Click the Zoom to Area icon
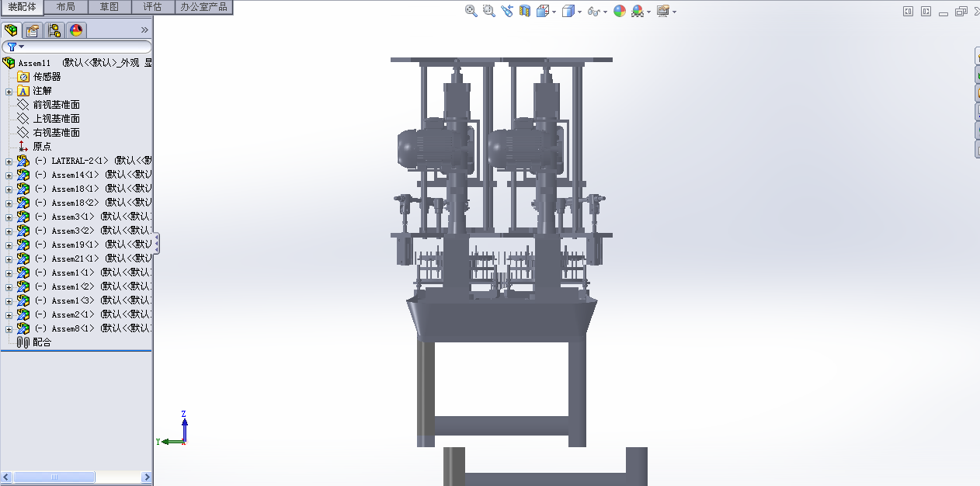The width and height of the screenshot is (980, 486). click(489, 11)
